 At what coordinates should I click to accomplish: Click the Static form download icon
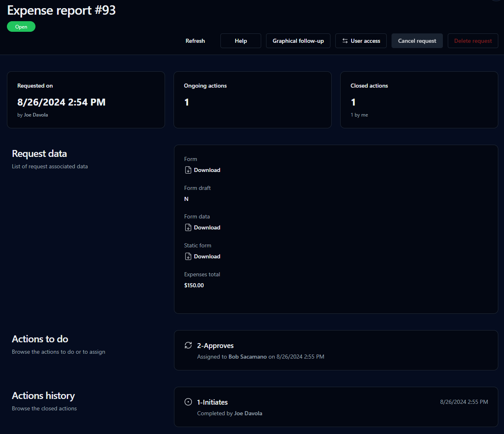188,256
